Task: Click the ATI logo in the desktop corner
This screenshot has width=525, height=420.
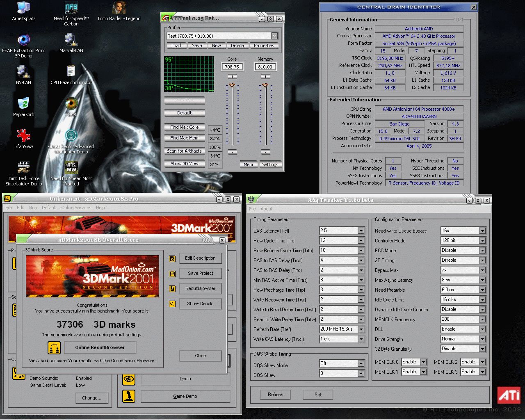Action: [509, 395]
